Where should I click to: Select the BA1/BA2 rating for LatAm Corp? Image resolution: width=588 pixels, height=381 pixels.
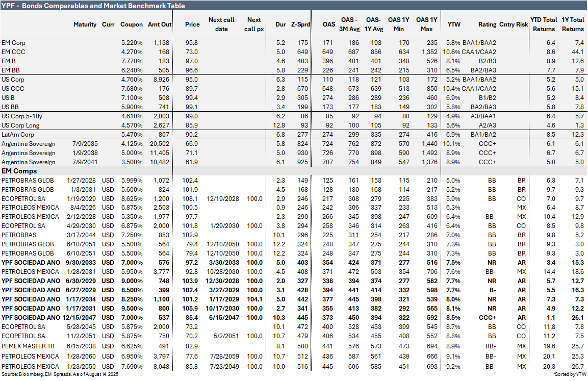[x=484, y=135]
